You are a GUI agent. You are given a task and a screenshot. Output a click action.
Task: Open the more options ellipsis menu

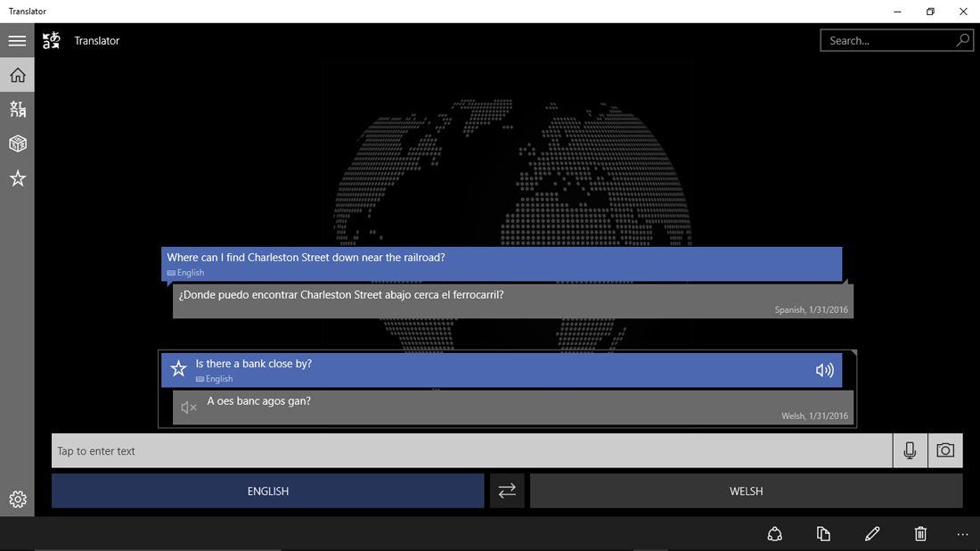[962, 533]
